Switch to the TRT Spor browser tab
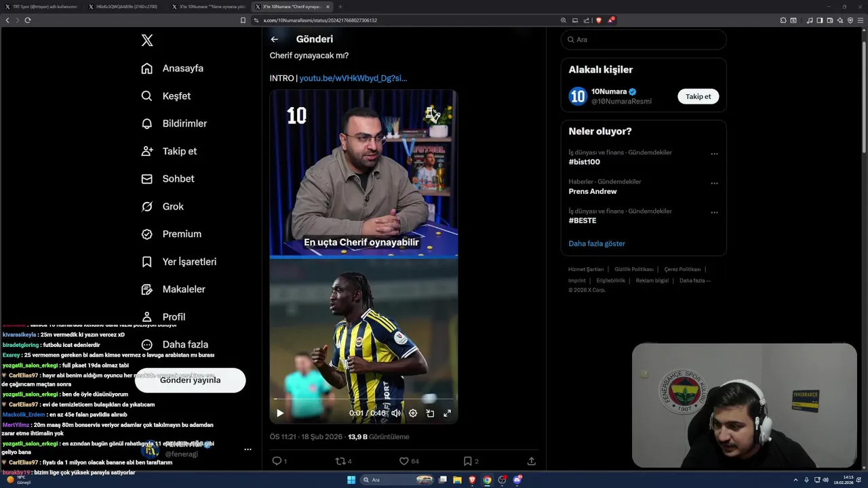 [x=43, y=6]
